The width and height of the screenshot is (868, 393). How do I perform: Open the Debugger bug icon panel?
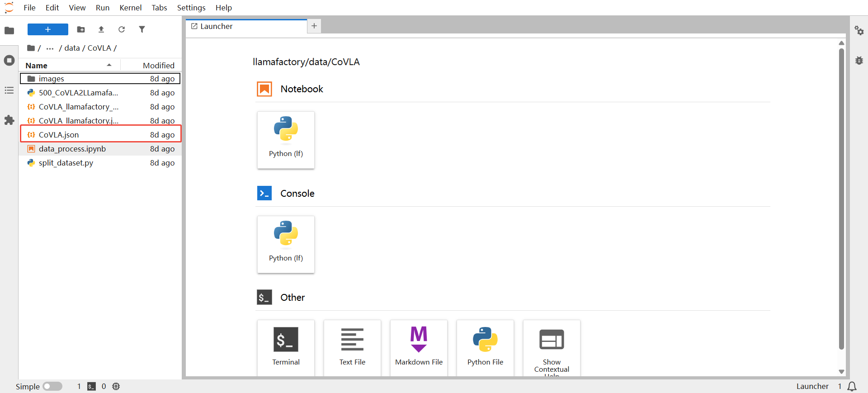859,61
